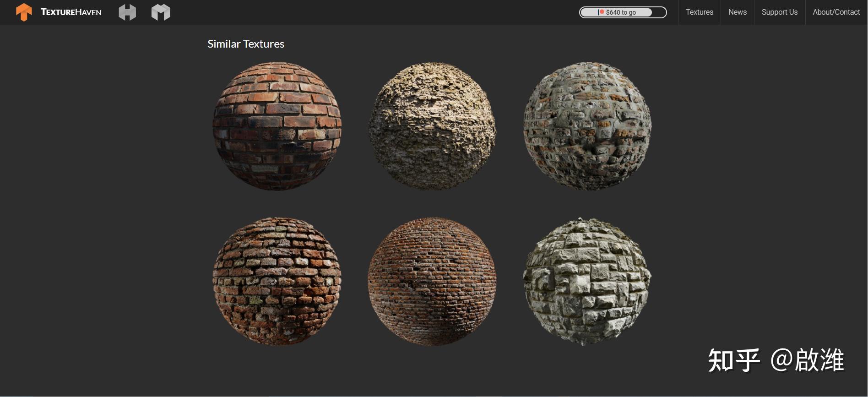Open the News menu item
The image size is (868, 397).
pyautogui.click(x=737, y=12)
